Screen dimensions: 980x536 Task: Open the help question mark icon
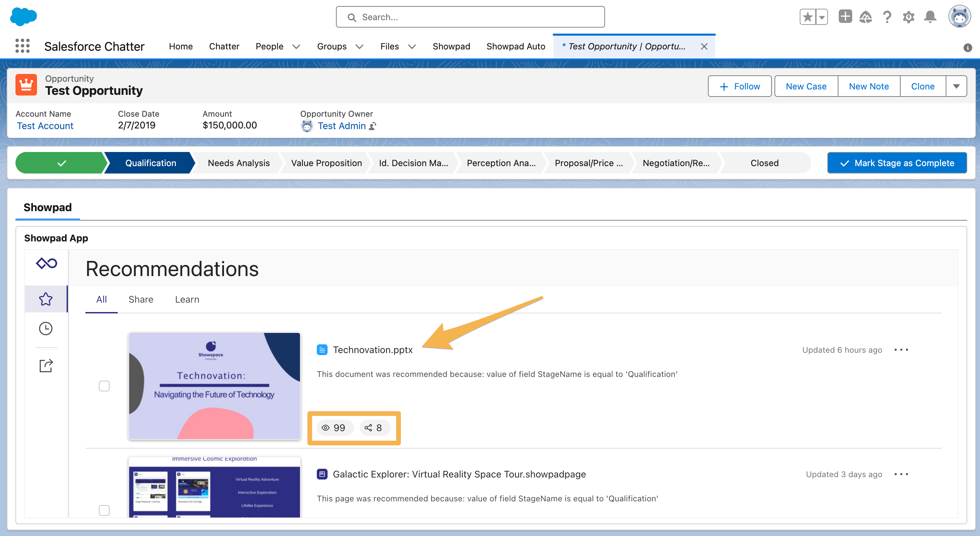click(887, 17)
